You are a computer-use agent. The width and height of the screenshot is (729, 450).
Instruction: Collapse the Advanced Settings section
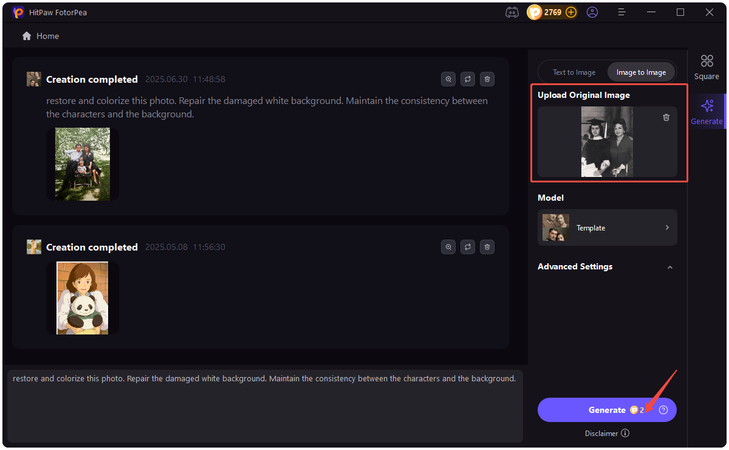click(x=669, y=267)
